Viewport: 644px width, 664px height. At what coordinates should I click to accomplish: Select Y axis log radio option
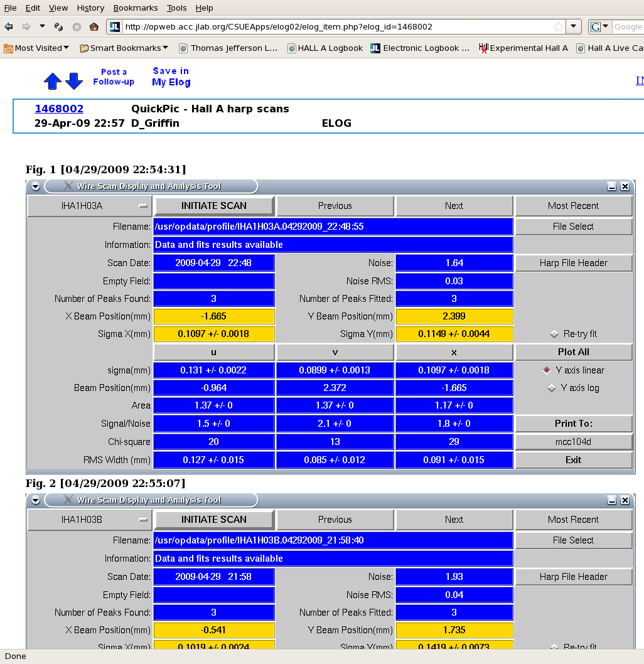point(573,388)
